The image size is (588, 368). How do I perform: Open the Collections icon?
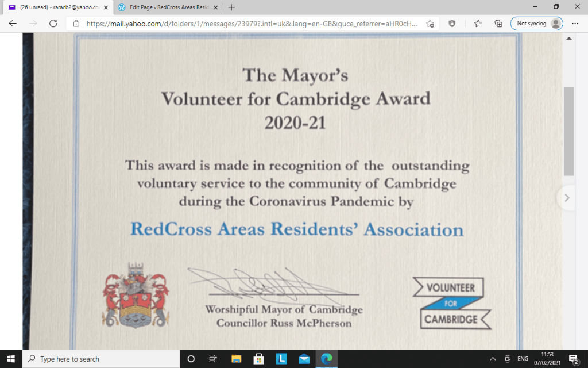pos(498,24)
